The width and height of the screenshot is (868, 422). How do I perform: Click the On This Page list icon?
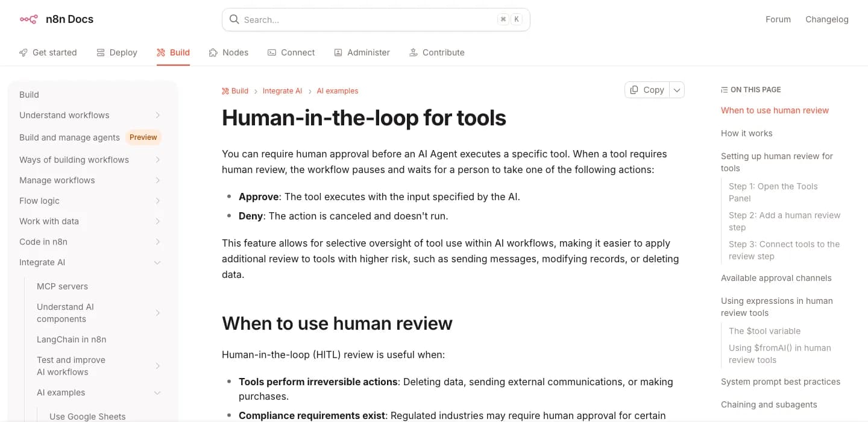[724, 90]
